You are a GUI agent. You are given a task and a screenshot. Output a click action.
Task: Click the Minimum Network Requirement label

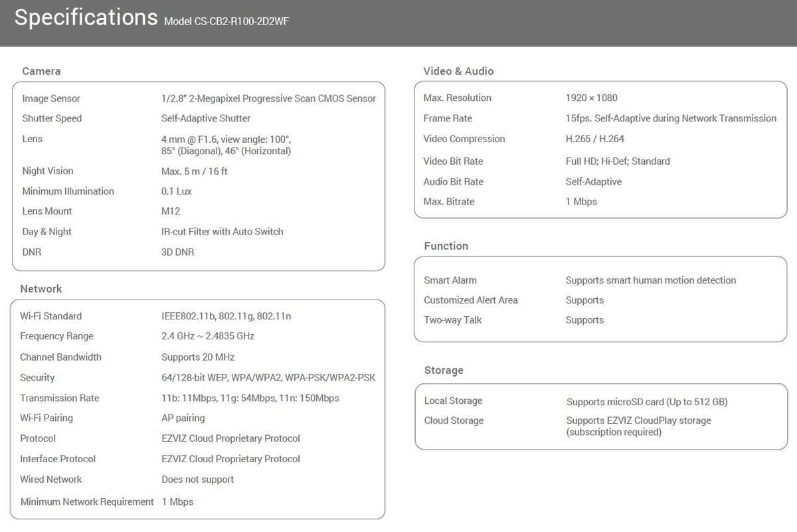click(x=87, y=502)
